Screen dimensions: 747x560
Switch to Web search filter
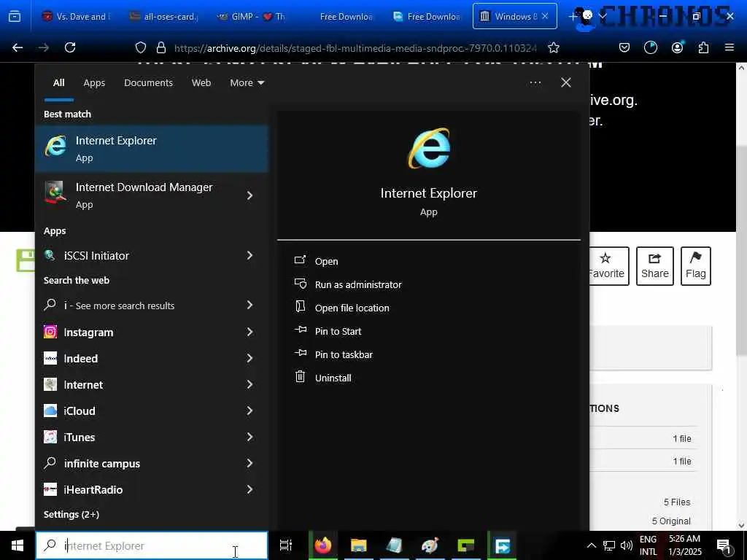tap(201, 83)
